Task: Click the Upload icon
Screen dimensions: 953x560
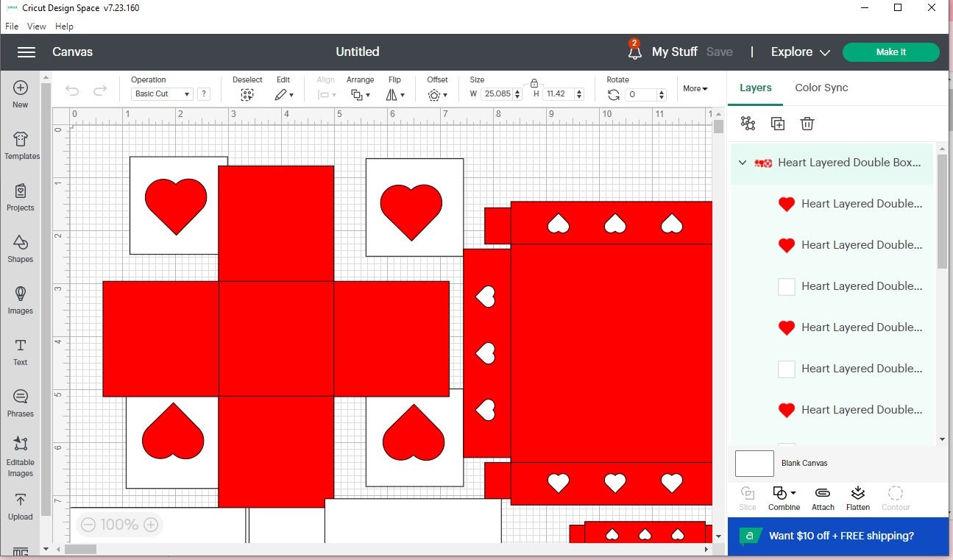Action: [x=21, y=506]
